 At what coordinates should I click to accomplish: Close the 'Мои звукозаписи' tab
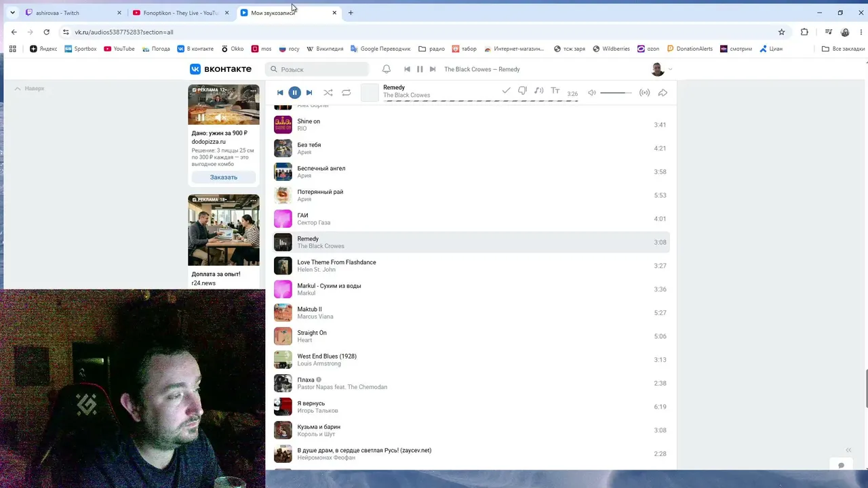tap(334, 13)
